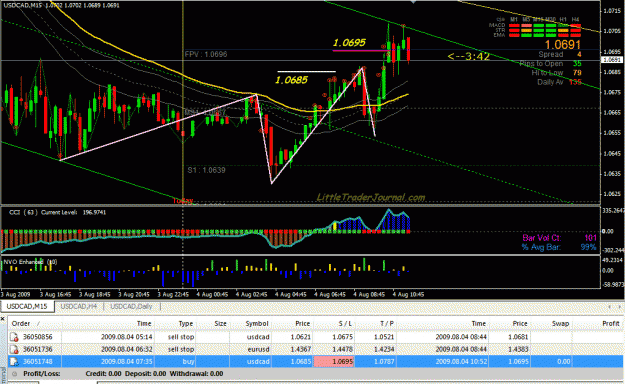Switch to the USDCAD,M15 chart tab
This screenshot has width=625, height=384.
click(27, 306)
